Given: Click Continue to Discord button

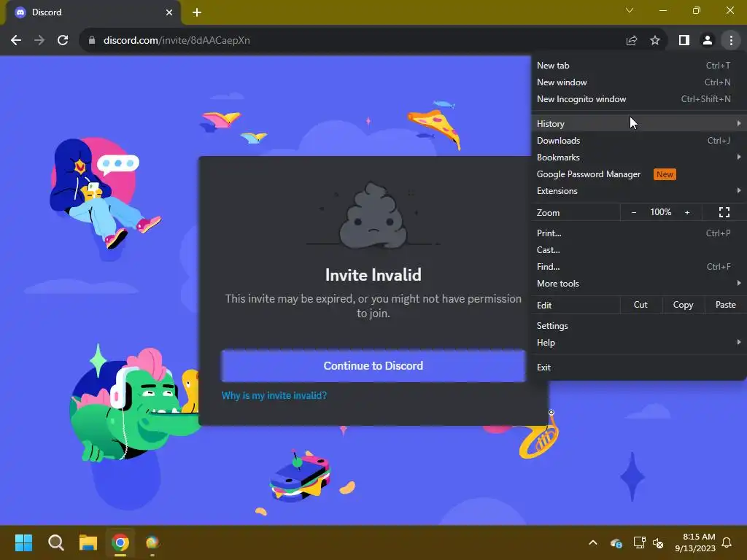Looking at the screenshot, I should [x=373, y=366].
